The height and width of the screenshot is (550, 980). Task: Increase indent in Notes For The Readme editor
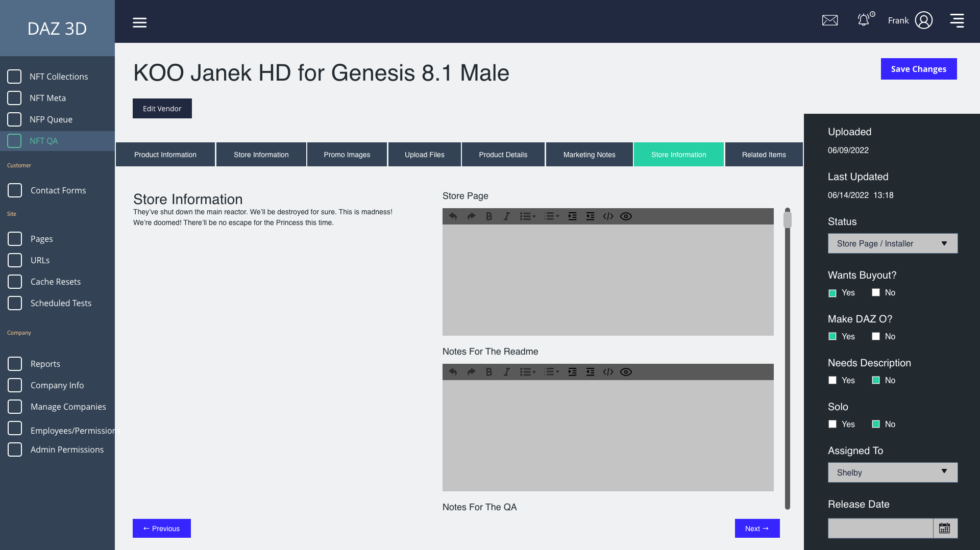pos(573,372)
